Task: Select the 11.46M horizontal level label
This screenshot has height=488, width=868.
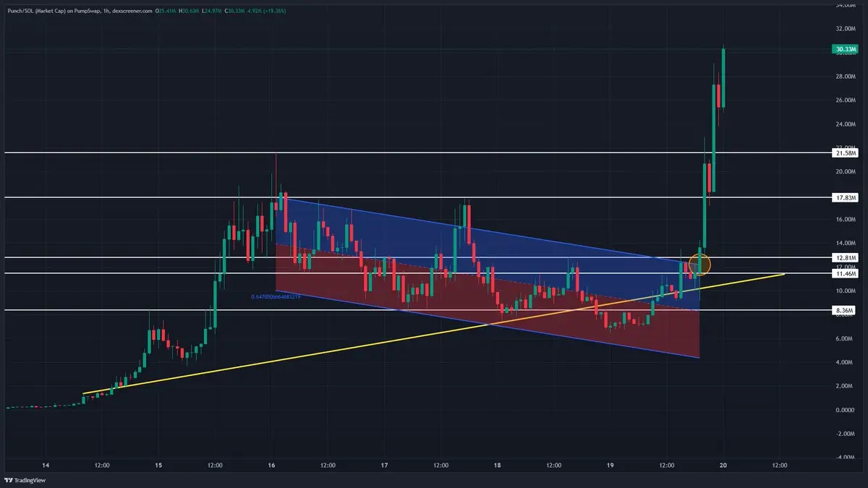Action: pyautogui.click(x=845, y=273)
